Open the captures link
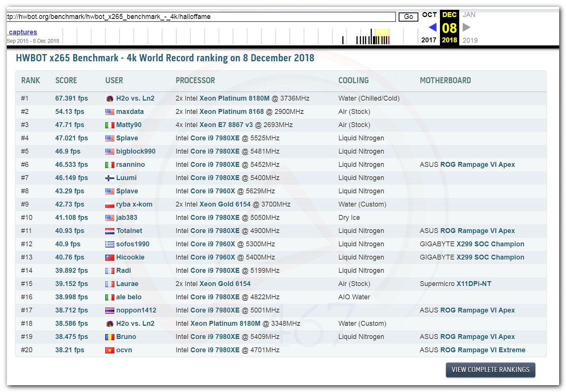Image resolution: width=566 pixels, height=392 pixels. (x=23, y=32)
